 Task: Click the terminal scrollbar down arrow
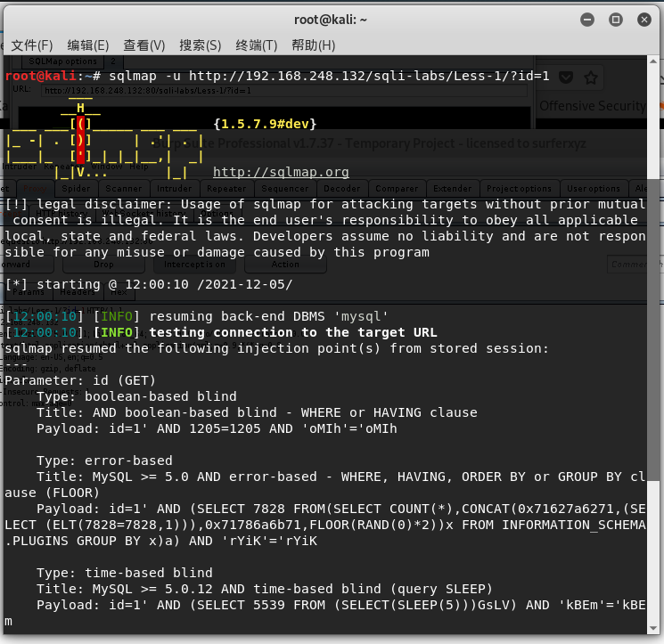[x=653, y=628]
